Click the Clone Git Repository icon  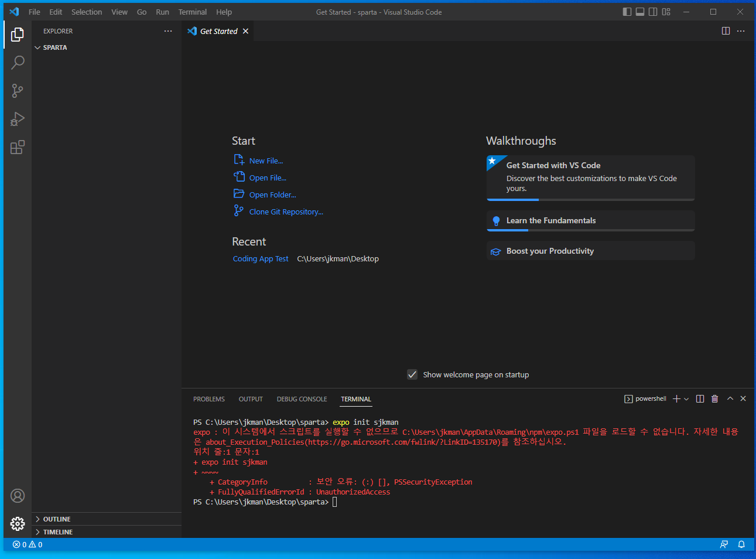239,211
